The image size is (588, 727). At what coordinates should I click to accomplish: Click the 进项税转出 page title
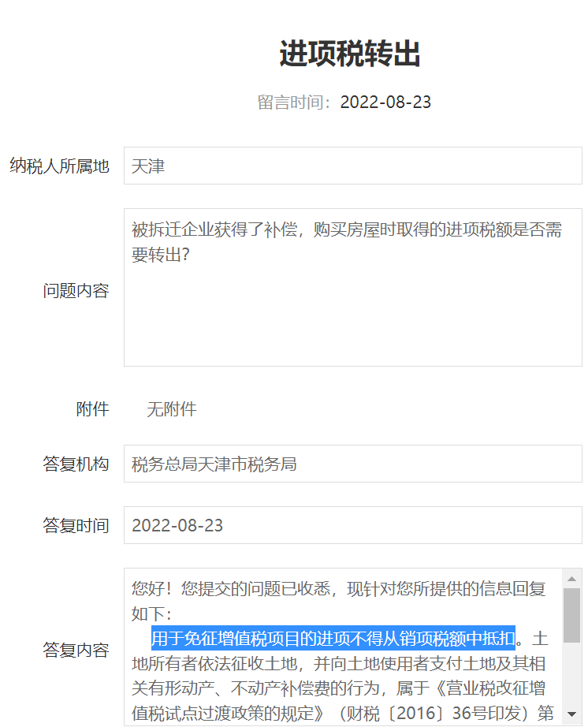(x=350, y=54)
